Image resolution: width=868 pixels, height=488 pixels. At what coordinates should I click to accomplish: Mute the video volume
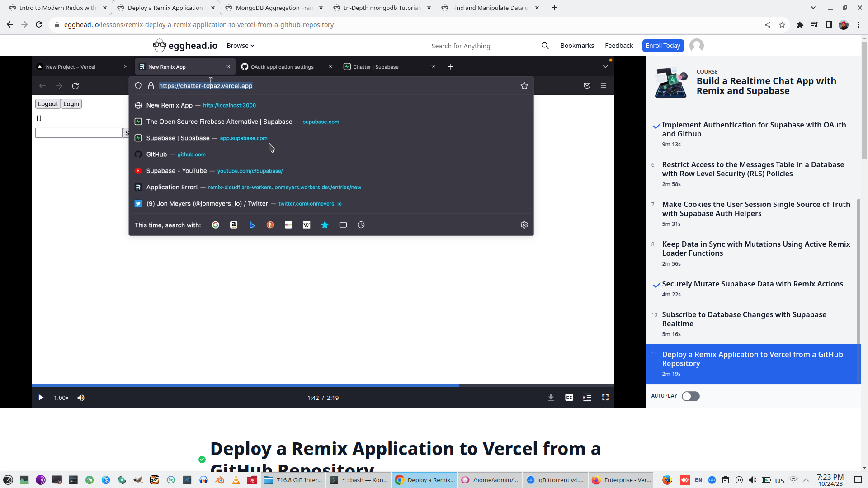[81, 398]
